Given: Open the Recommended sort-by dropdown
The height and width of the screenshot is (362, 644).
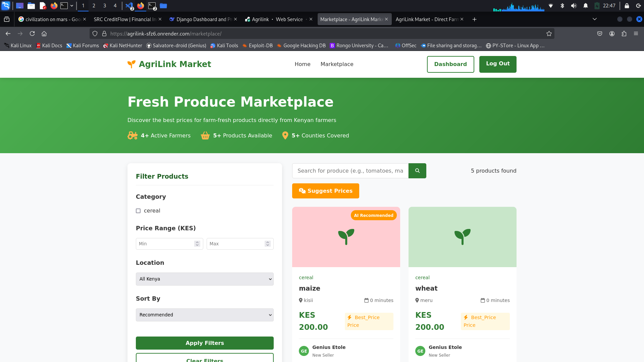Looking at the screenshot, I should (x=205, y=315).
